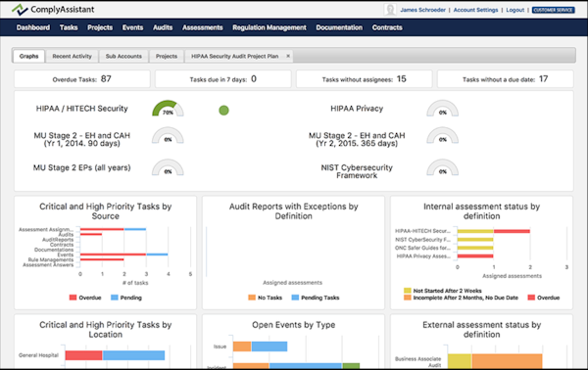Image resolution: width=588 pixels, height=370 pixels.
Task: Open the Assessments menu
Action: coord(203,27)
